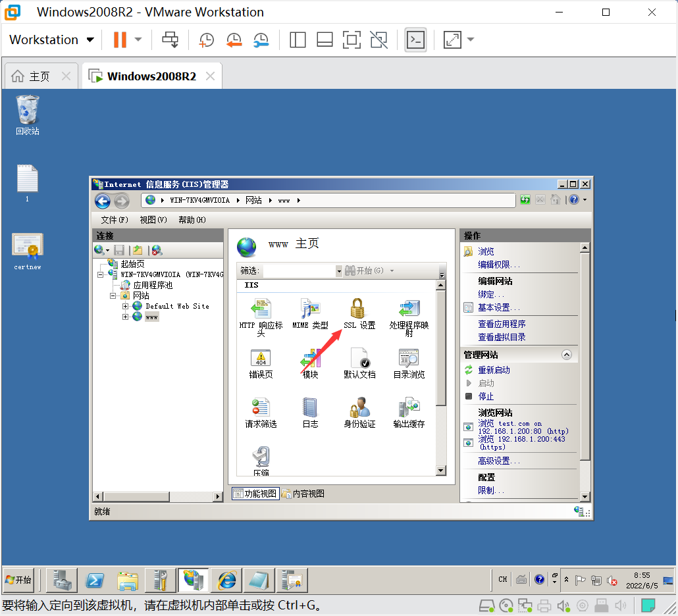Click the 停止 action link
The image size is (678, 616).
click(486, 396)
